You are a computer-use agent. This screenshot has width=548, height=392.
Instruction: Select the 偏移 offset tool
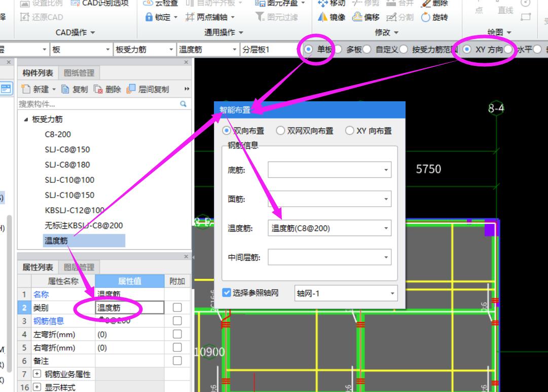click(x=366, y=17)
